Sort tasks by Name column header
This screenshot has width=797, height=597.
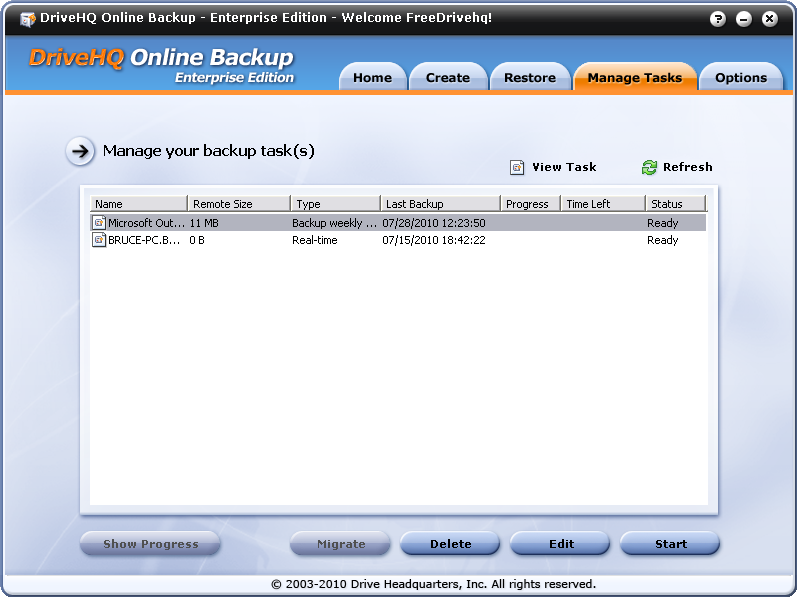(x=138, y=204)
